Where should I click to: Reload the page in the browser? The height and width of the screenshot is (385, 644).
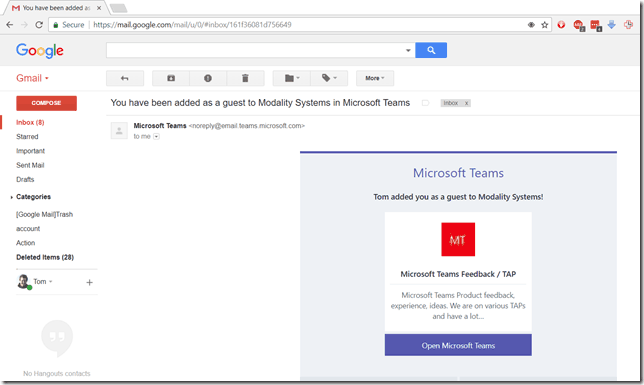click(x=39, y=25)
